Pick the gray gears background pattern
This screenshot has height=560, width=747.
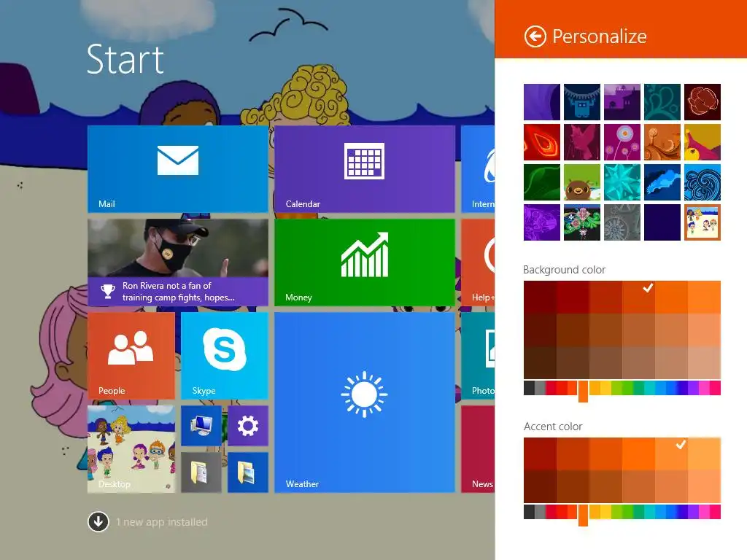(622, 222)
